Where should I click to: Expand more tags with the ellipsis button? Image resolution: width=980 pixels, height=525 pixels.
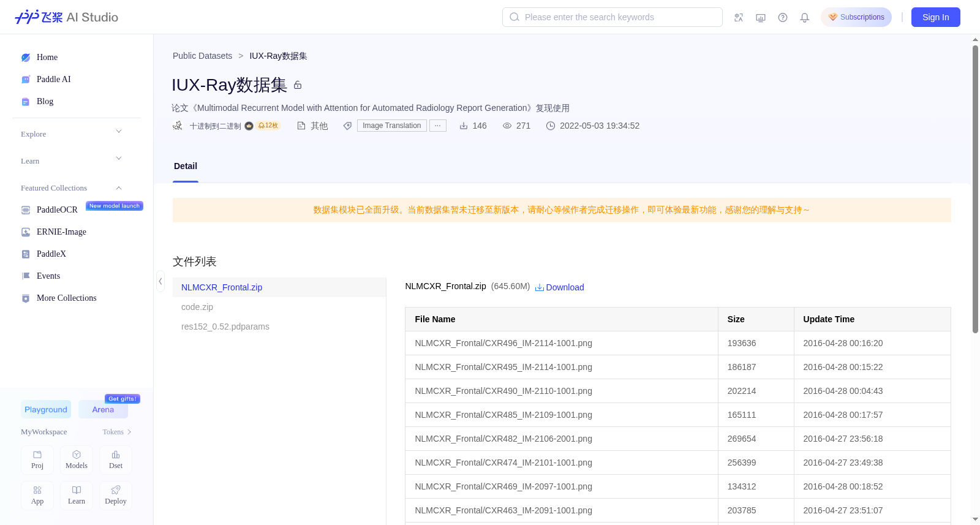pos(438,126)
